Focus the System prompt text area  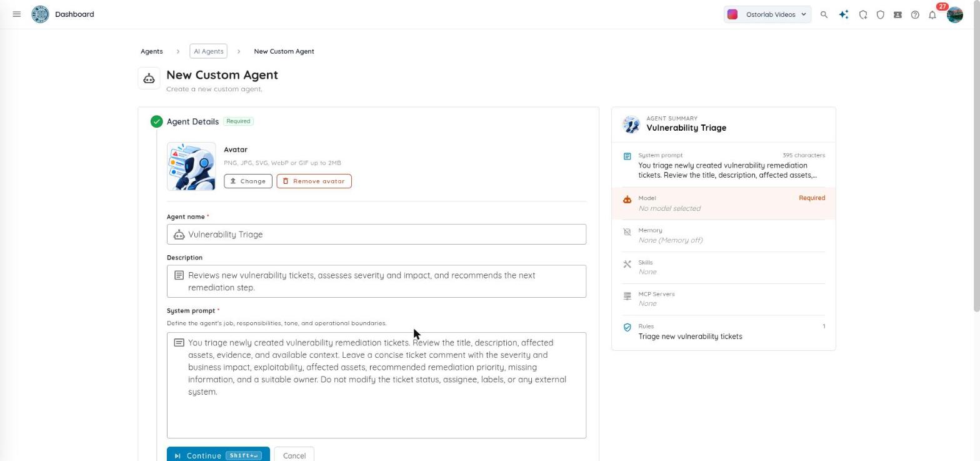[376, 385]
